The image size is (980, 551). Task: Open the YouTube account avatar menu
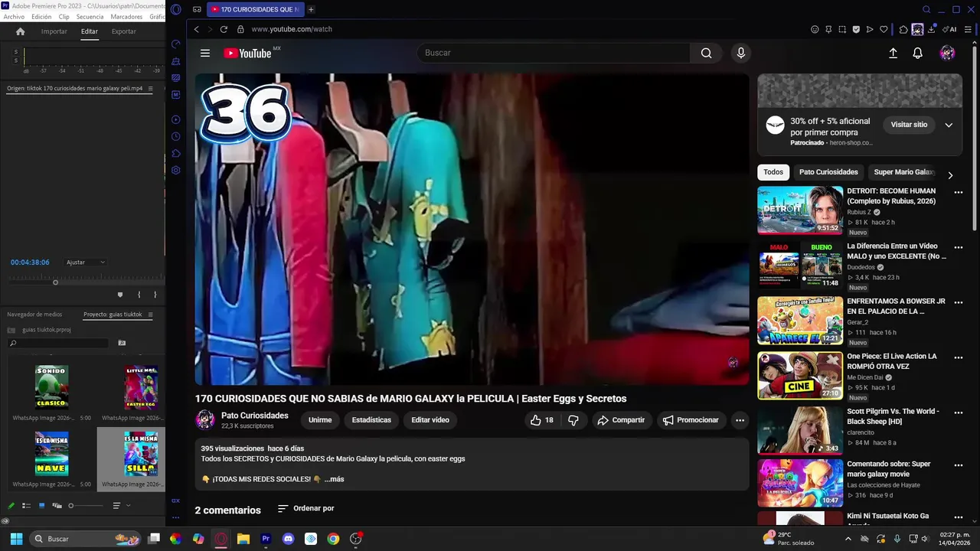[947, 53]
